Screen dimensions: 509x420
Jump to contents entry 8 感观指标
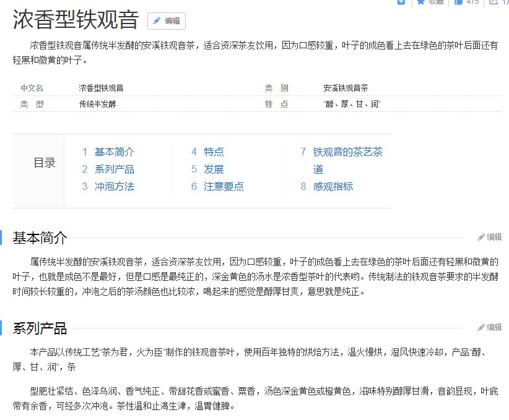(x=333, y=186)
